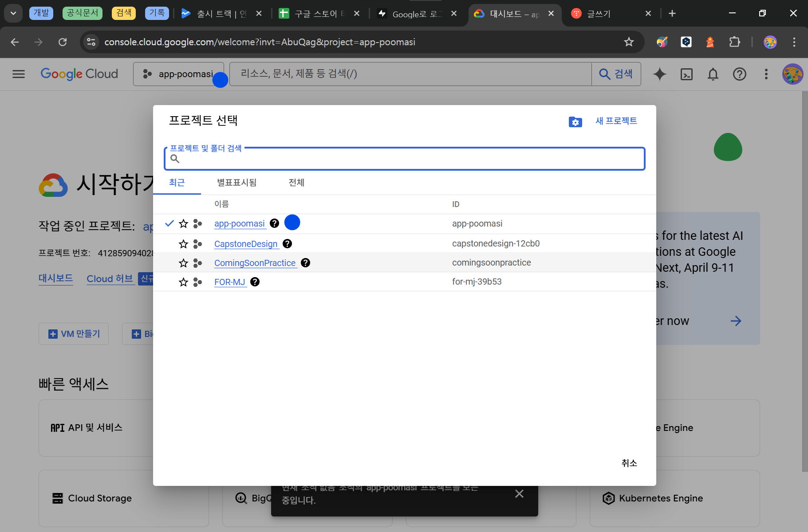Open help icon next to FOR-MJ

coord(255,282)
